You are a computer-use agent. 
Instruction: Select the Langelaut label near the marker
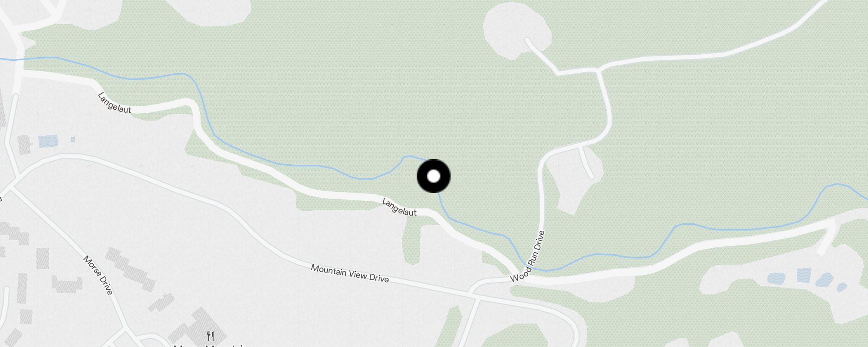[399, 207]
